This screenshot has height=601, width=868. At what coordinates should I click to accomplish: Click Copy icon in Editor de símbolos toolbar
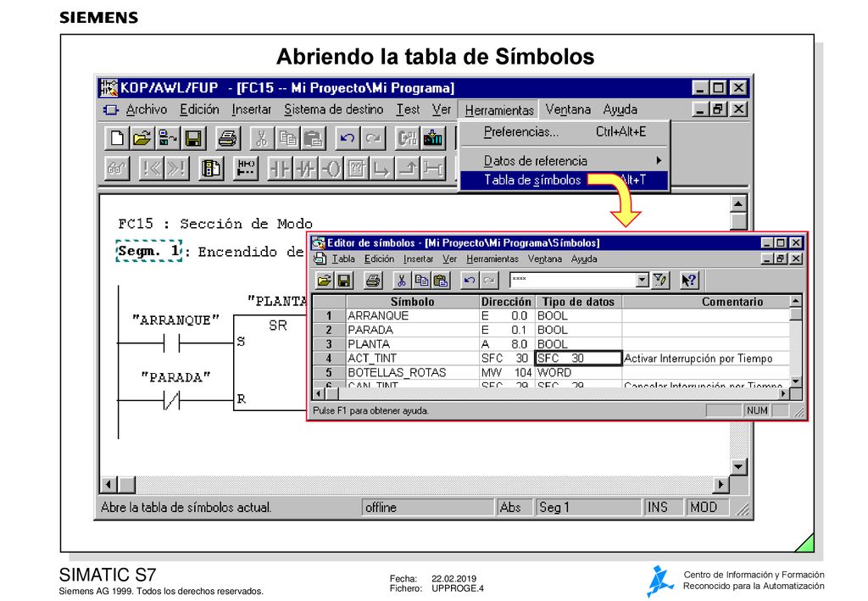[421, 281]
